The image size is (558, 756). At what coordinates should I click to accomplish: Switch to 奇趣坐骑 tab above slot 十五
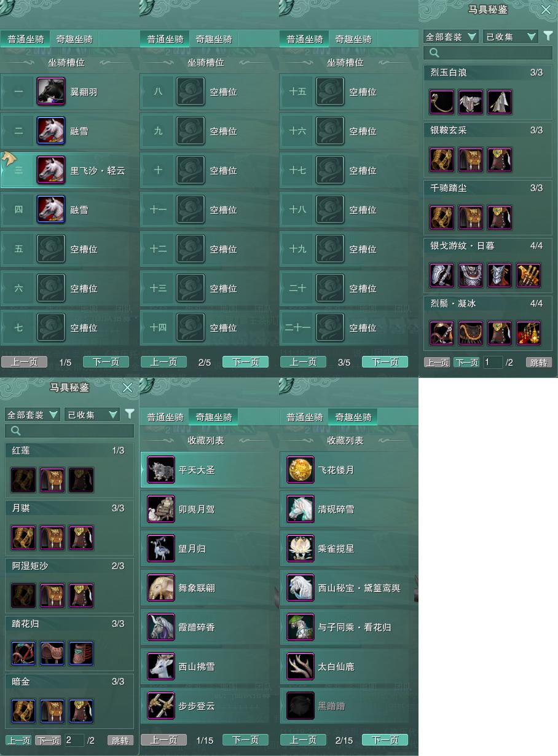353,39
